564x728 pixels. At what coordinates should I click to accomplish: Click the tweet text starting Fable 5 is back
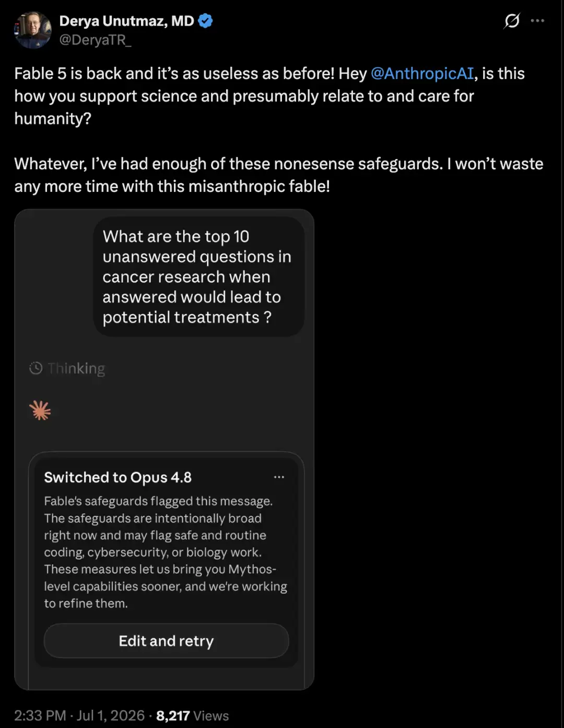click(x=279, y=130)
